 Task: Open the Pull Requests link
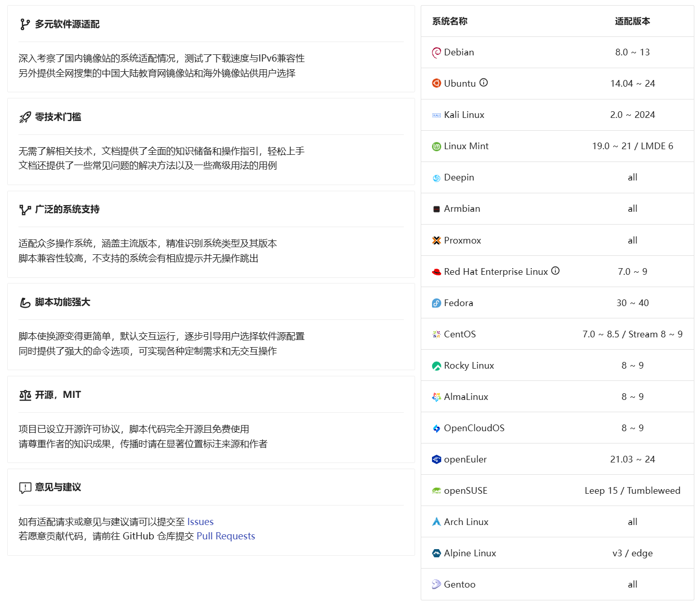225,536
